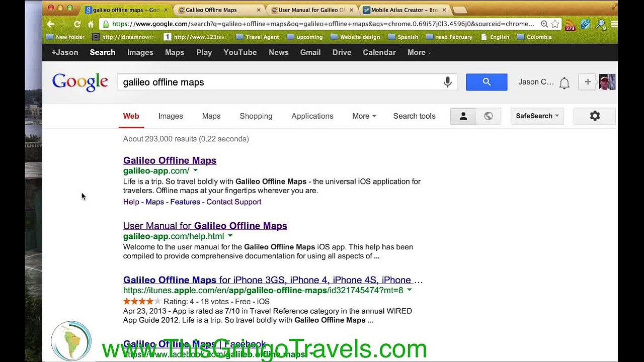Screen dimensions: 644x362
Task: Open YouTube from the Google bar
Action: click(x=240, y=52)
